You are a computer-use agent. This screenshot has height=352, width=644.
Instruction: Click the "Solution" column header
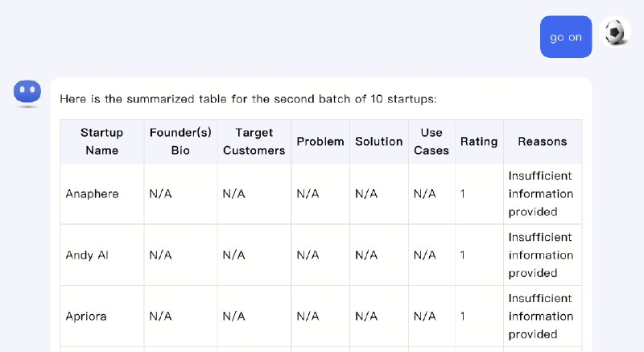[x=379, y=142]
